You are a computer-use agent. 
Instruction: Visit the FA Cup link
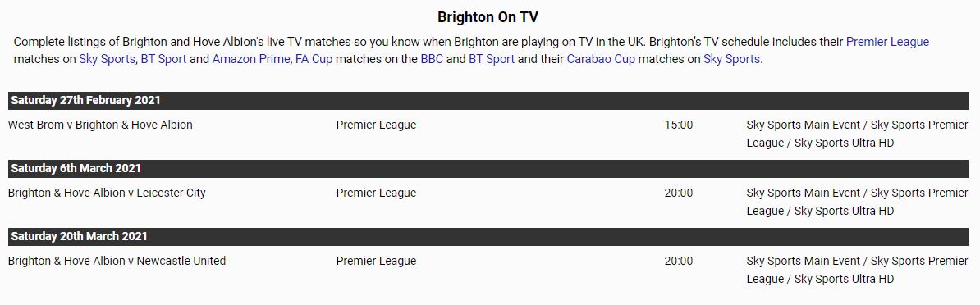tap(314, 59)
